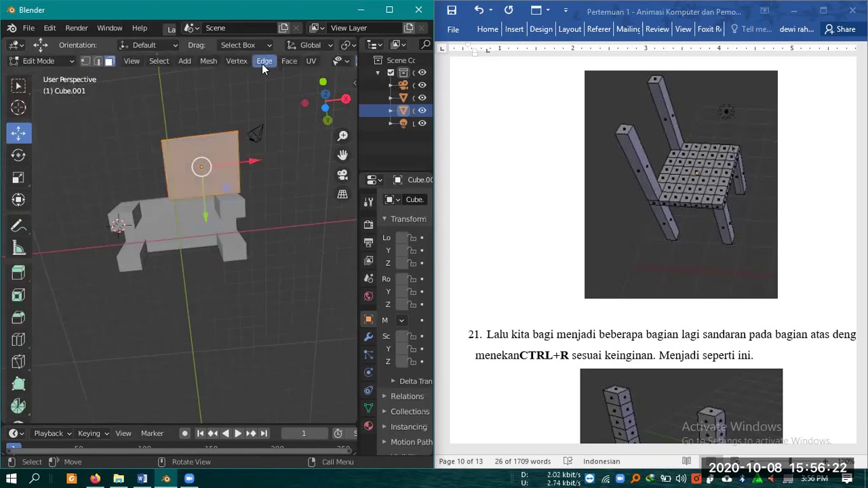Select the Annotate pencil tool

(x=18, y=226)
